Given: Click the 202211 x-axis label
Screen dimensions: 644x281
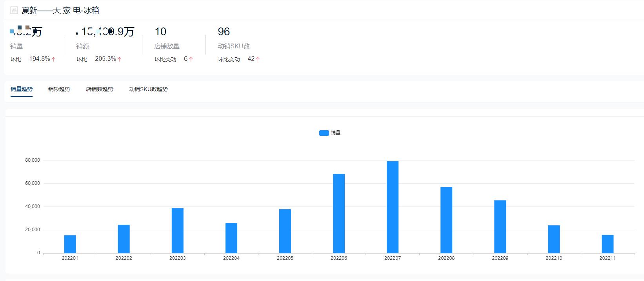Looking at the screenshot, I should (x=608, y=258).
